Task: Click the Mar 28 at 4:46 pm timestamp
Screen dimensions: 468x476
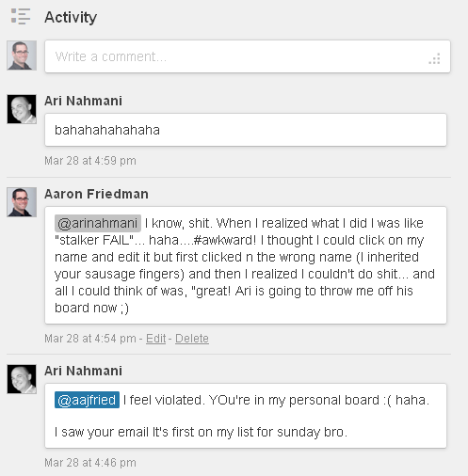Action: click(90, 463)
